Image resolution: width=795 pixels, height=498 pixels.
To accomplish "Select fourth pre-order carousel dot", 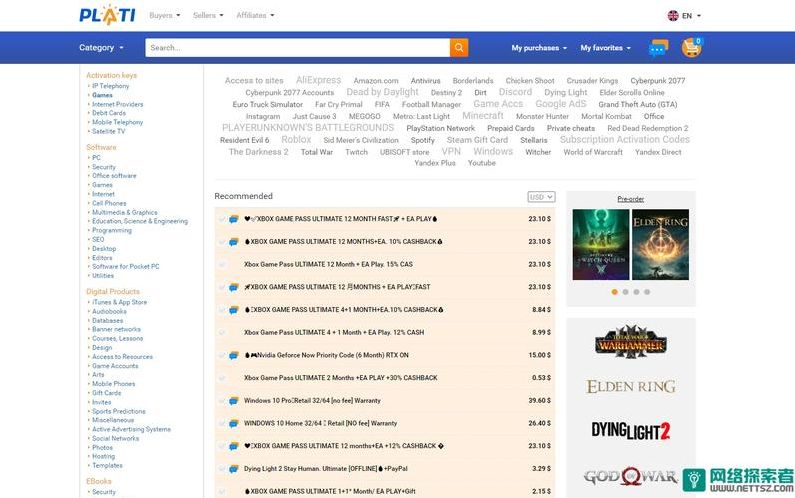I will 647,292.
